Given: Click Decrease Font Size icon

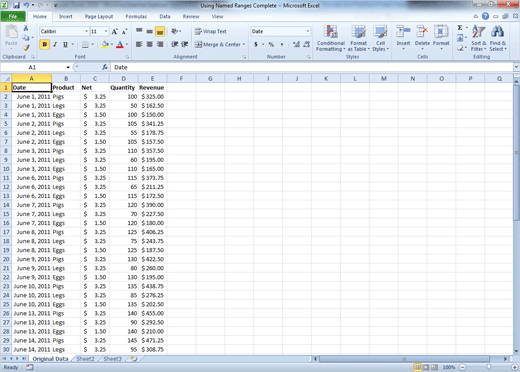Looking at the screenshot, I should click(124, 32).
